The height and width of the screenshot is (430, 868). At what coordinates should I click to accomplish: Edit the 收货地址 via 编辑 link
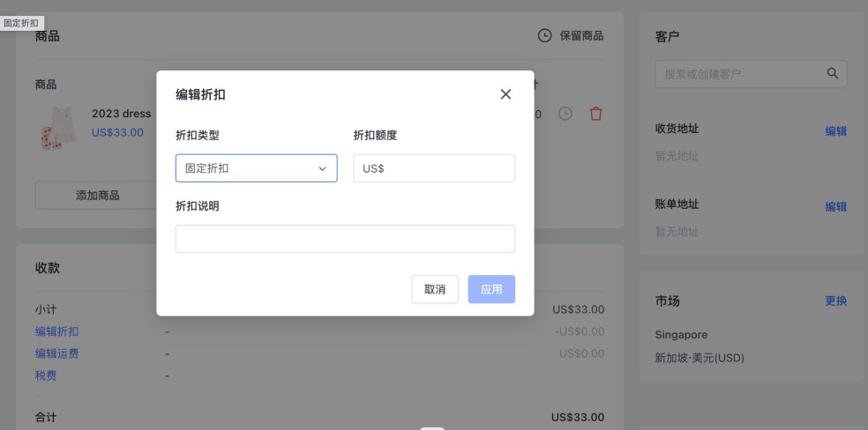836,131
